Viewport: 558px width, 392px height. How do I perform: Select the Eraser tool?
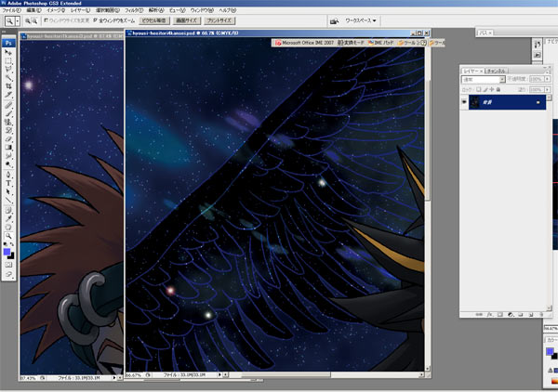click(x=8, y=139)
